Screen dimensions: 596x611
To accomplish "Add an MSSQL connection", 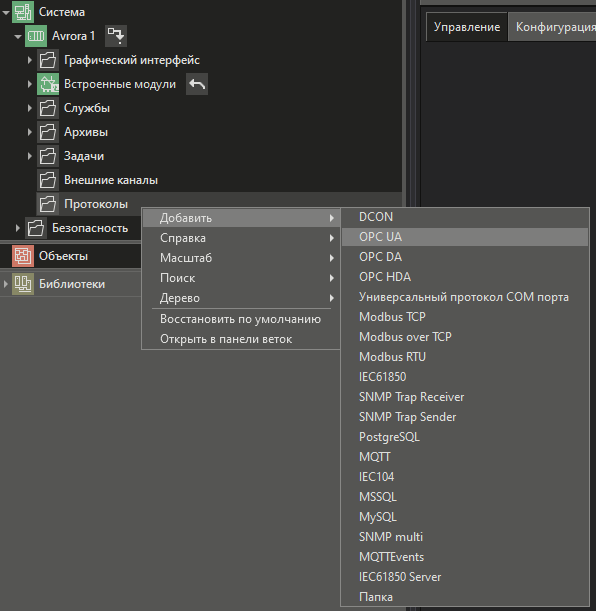I will click(x=465, y=497).
